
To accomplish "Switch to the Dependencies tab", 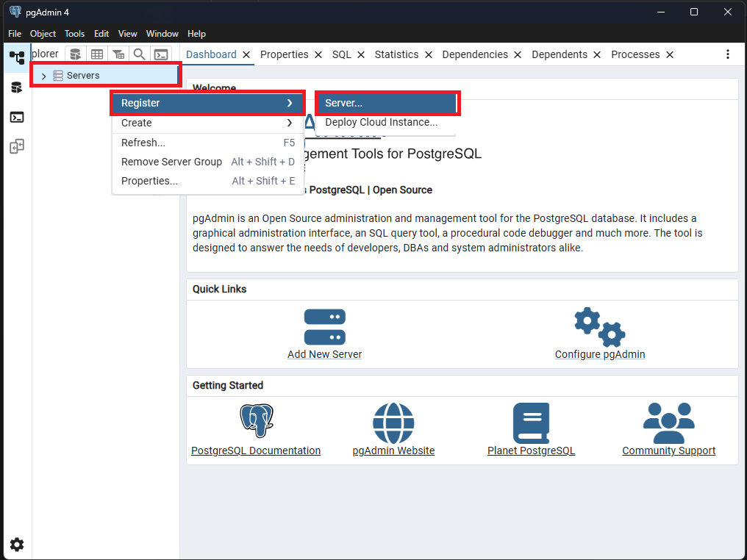I will click(x=475, y=55).
